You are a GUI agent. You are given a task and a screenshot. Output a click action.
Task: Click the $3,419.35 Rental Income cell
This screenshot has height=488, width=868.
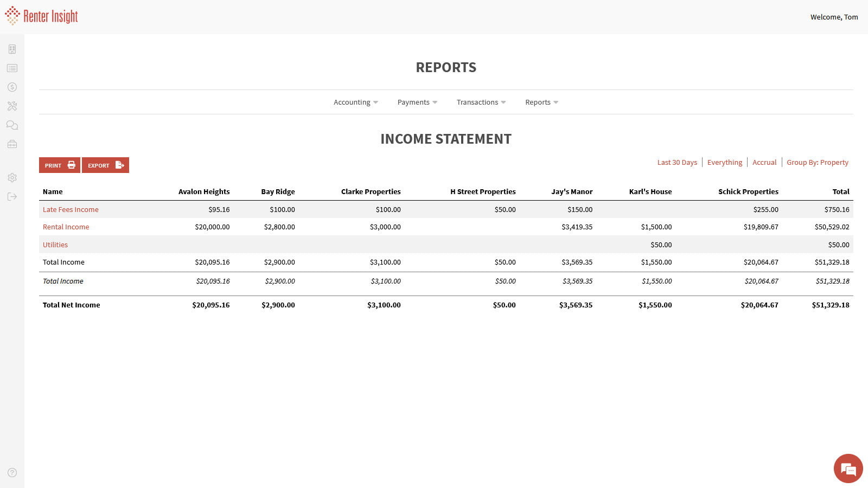click(x=577, y=227)
